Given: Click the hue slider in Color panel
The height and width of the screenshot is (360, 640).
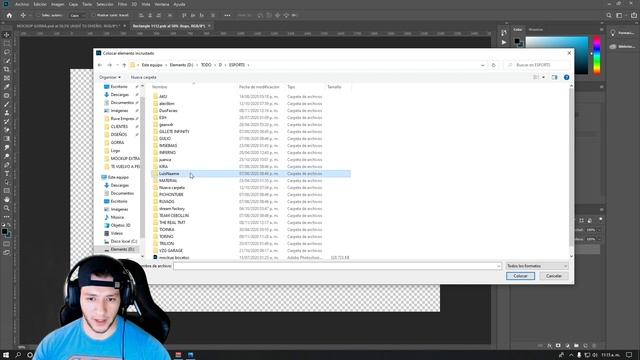Looking at the screenshot, I should pyautogui.click(x=597, y=55).
